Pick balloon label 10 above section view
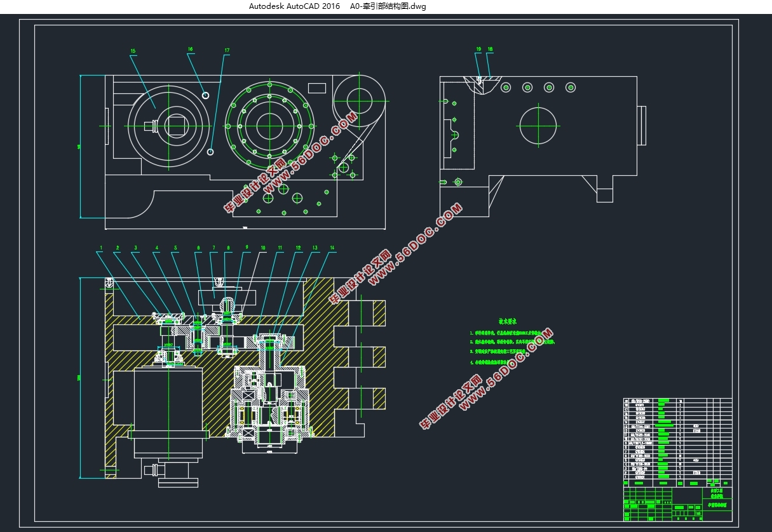Viewport: 772px width, 532px height. pos(263,248)
